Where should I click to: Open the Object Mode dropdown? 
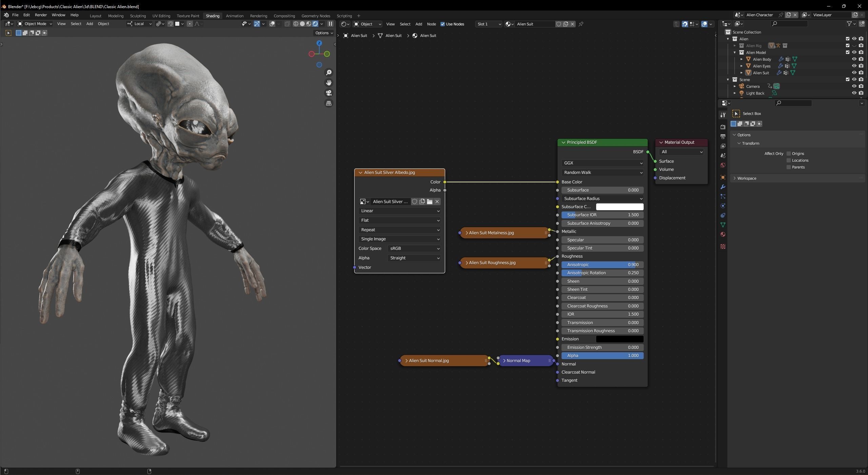click(x=35, y=24)
